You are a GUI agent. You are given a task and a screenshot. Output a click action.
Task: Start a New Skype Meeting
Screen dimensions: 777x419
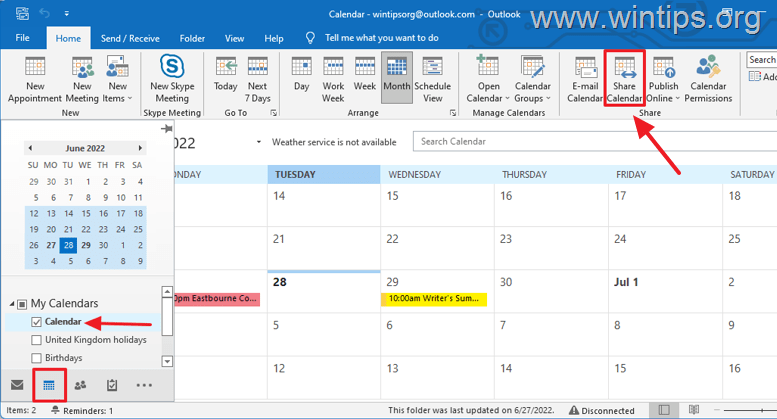pyautogui.click(x=172, y=79)
